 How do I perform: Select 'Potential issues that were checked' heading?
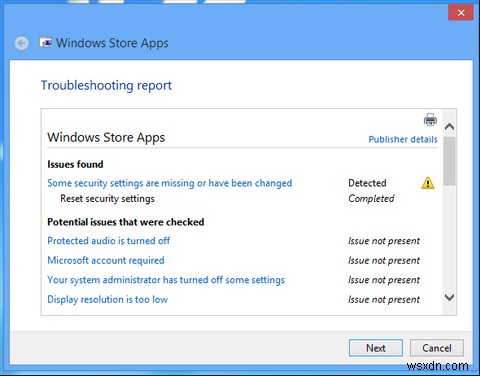tap(126, 222)
